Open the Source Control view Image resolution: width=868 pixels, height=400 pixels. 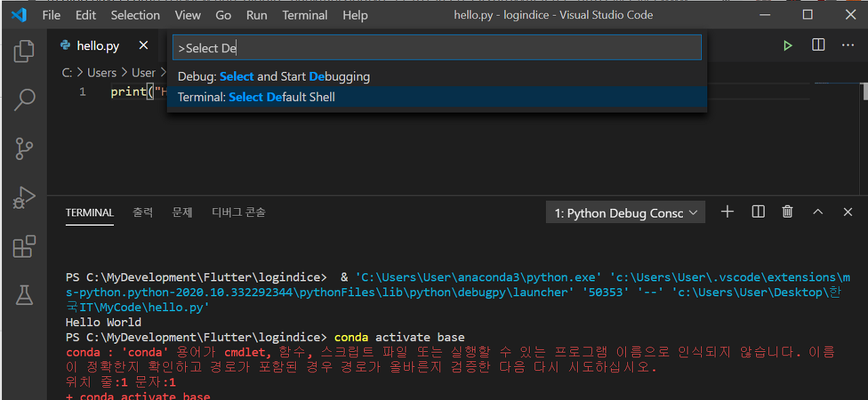24,148
